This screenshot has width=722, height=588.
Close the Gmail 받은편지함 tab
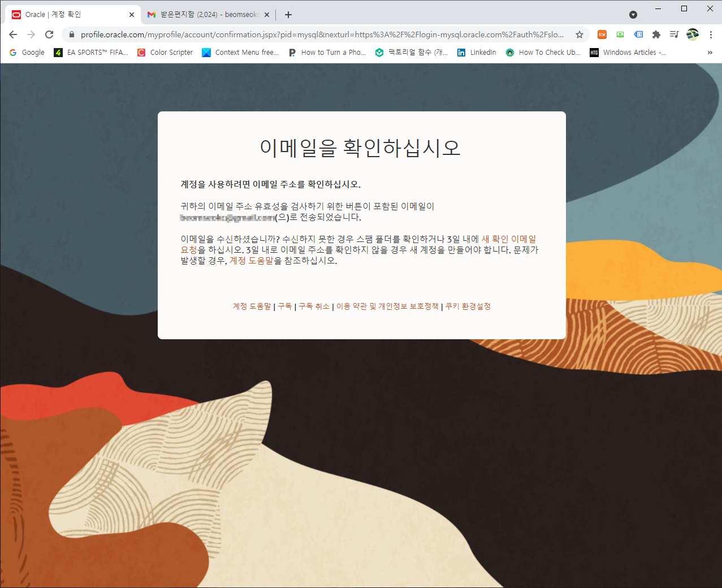(267, 15)
